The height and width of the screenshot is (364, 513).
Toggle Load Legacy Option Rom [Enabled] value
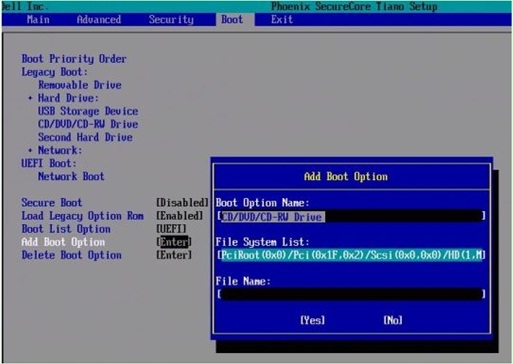[x=179, y=216]
